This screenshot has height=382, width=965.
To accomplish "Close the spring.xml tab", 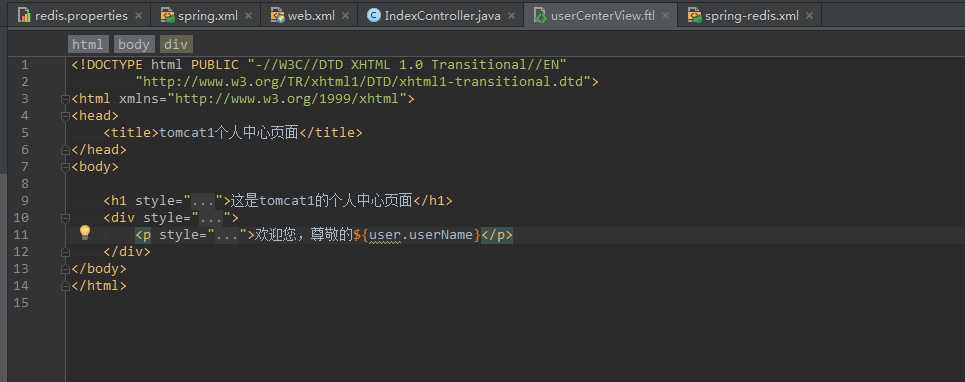I will [x=248, y=16].
